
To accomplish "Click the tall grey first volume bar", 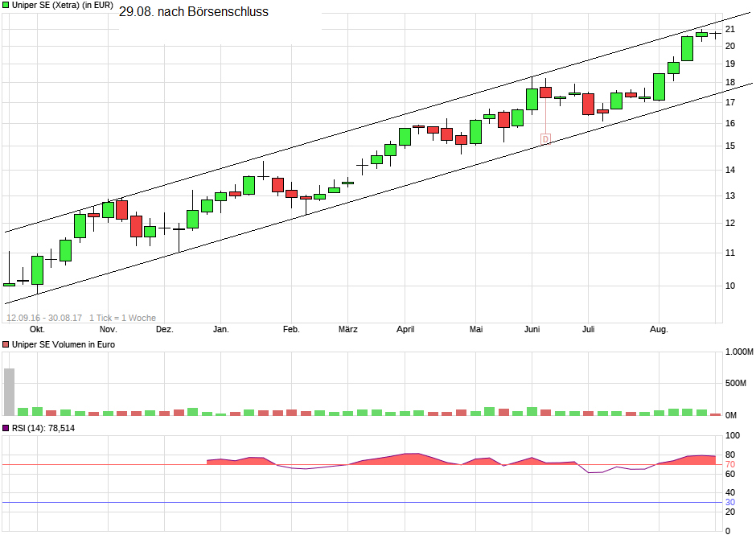I will click(9, 392).
